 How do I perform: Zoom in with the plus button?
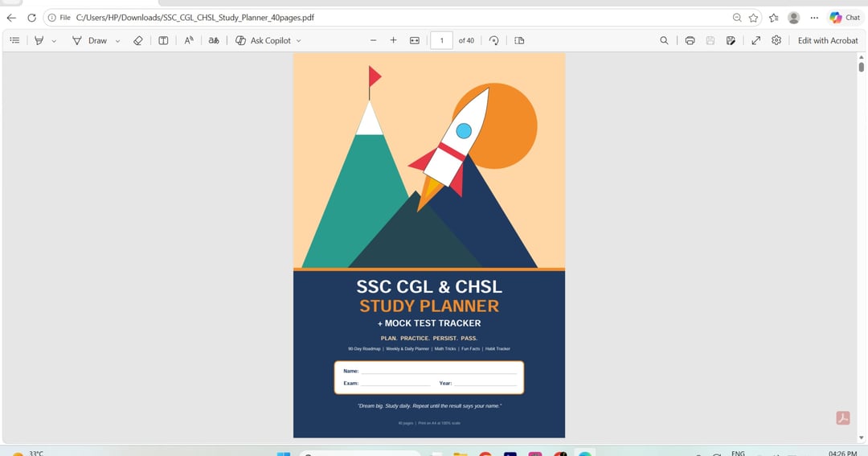pyautogui.click(x=393, y=40)
